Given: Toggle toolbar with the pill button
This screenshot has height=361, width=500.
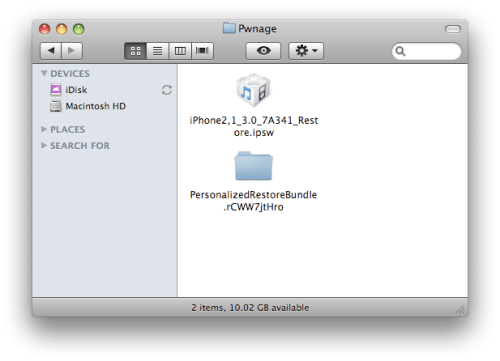Looking at the screenshot, I should [453, 29].
